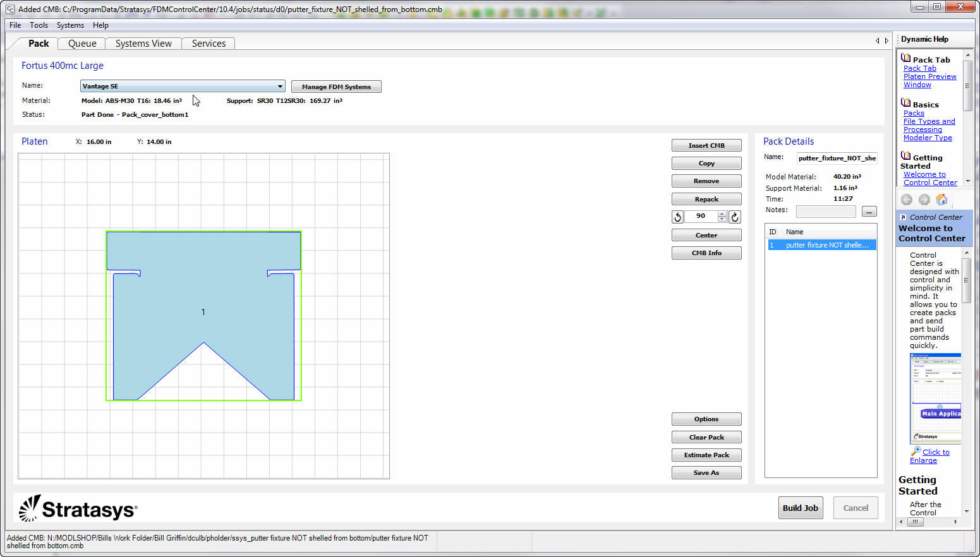The width and height of the screenshot is (980, 557).
Task: Copy the selected part
Action: click(706, 164)
